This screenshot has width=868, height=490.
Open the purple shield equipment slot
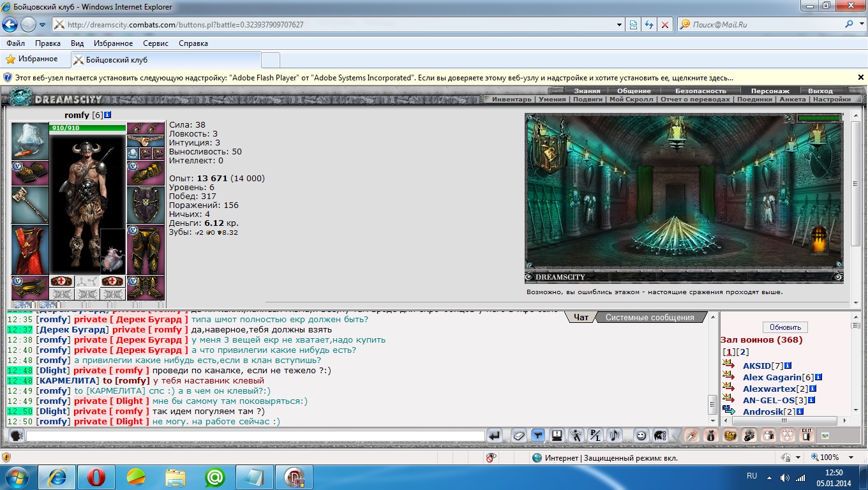coord(146,205)
